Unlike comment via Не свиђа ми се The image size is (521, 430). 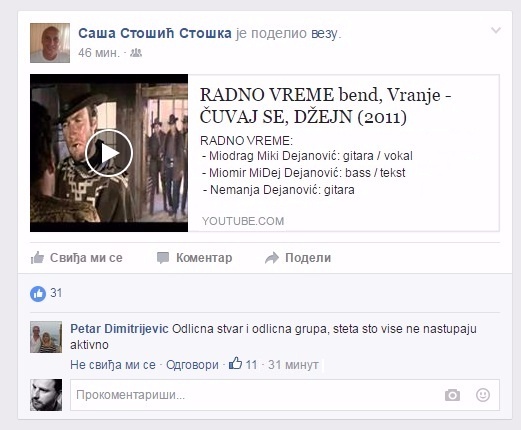[113, 365]
